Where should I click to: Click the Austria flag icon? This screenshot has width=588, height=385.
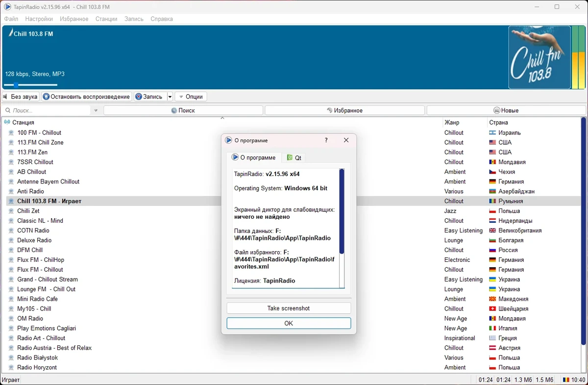pos(492,348)
